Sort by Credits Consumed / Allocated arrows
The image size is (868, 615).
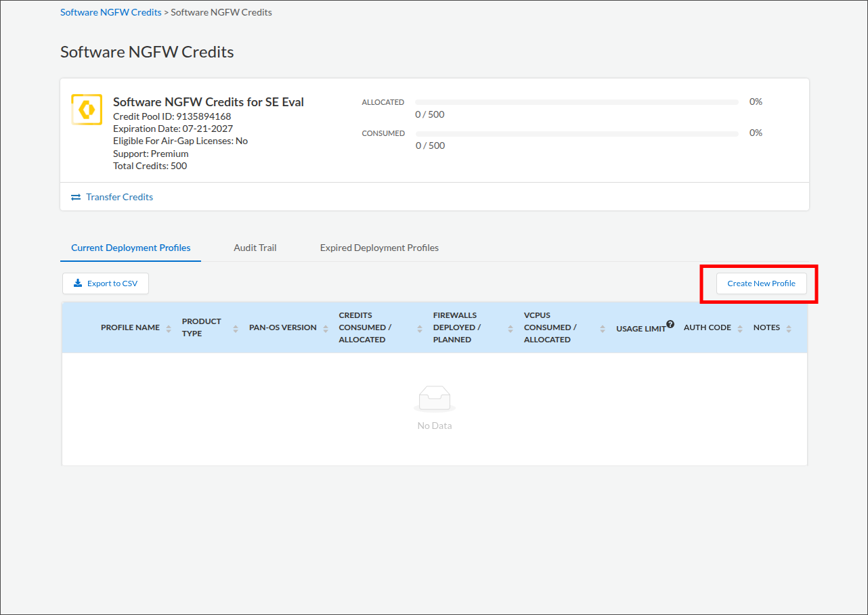click(420, 328)
